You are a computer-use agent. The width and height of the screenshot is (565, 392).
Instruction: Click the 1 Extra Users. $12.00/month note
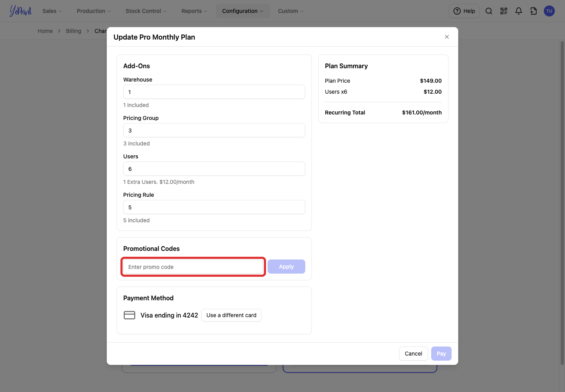159,182
